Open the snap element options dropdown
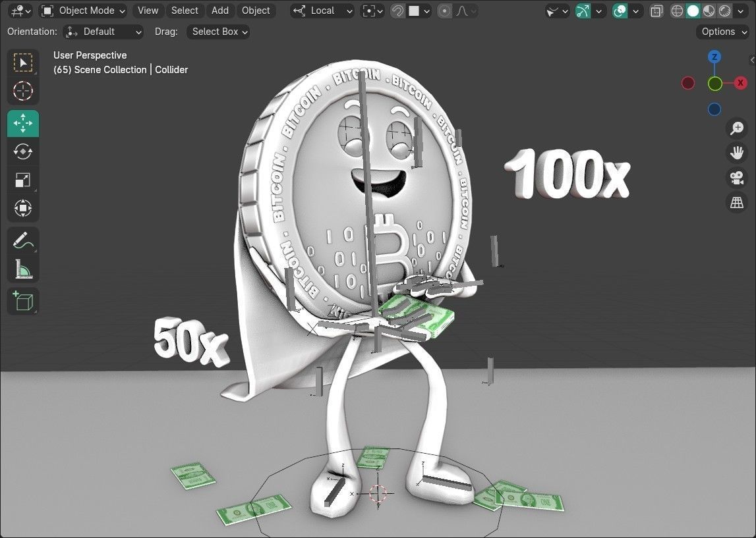The height and width of the screenshot is (538, 756). pyautogui.click(x=419, y=11)
